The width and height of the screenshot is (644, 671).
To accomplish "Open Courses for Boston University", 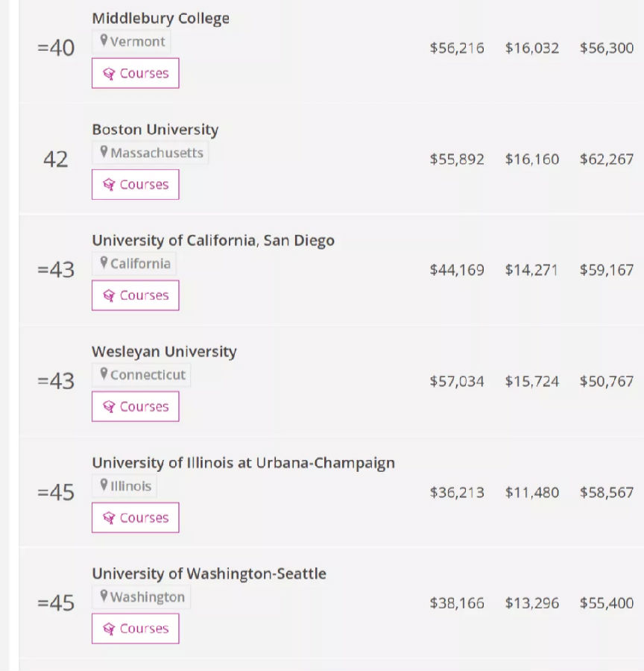I will tap(136, 185).
